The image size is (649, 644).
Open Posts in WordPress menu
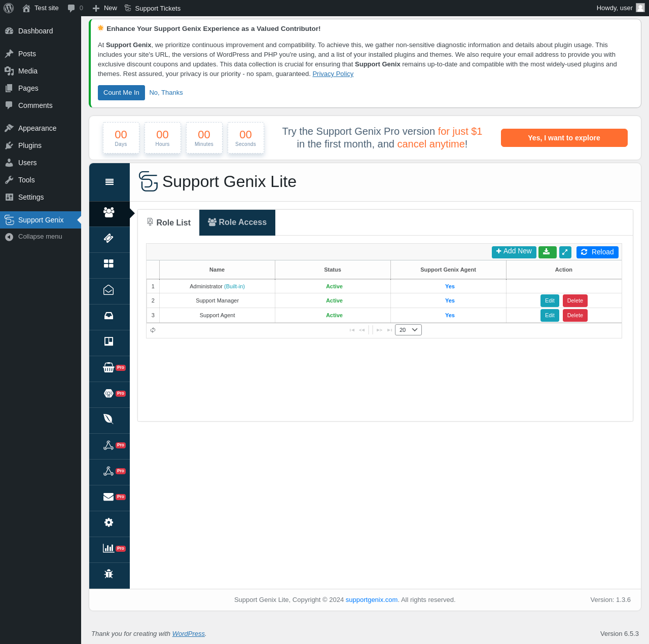tap(41, 54)
